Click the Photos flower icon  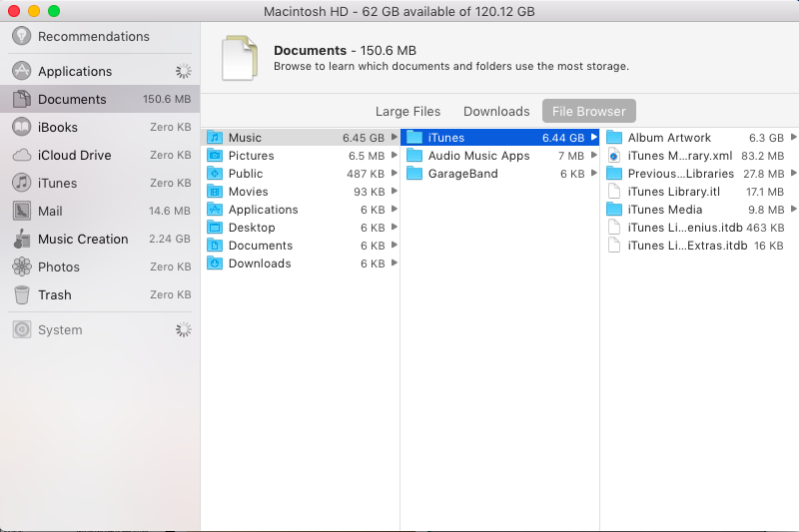[x=21, y=266]
